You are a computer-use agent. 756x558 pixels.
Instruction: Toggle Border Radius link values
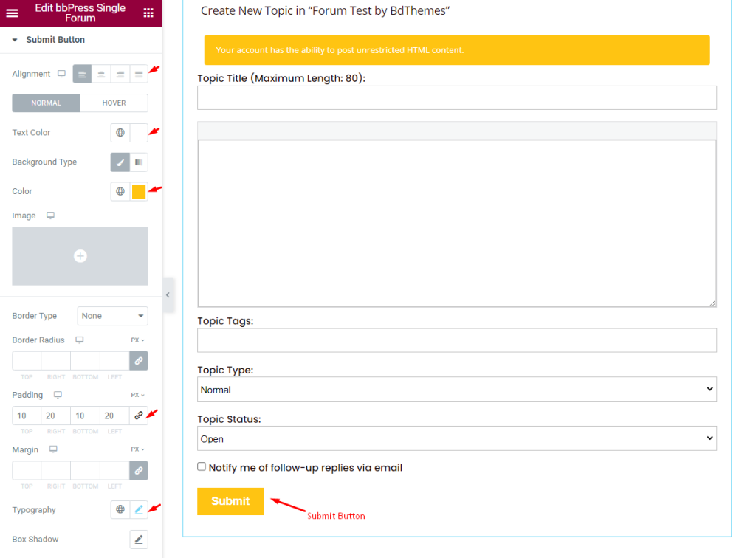click(x=139, y=360)
